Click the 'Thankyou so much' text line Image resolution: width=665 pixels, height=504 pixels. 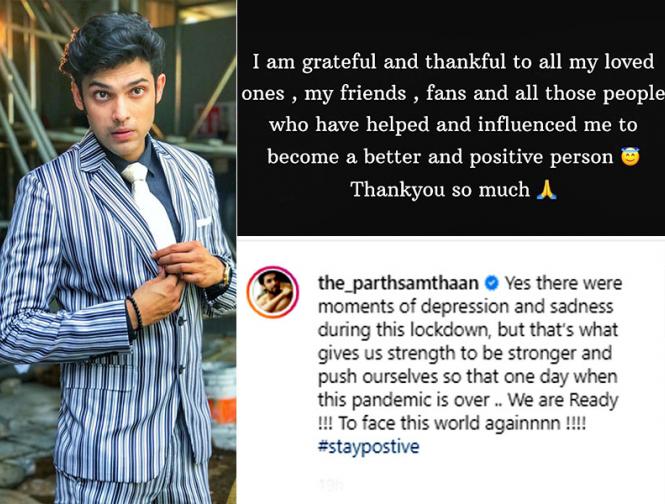[x=441, y=190]
